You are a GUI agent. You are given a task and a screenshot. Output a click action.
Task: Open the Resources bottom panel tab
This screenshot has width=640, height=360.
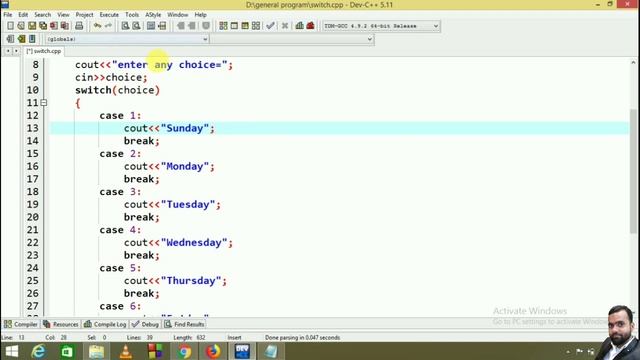click(61, 324)
